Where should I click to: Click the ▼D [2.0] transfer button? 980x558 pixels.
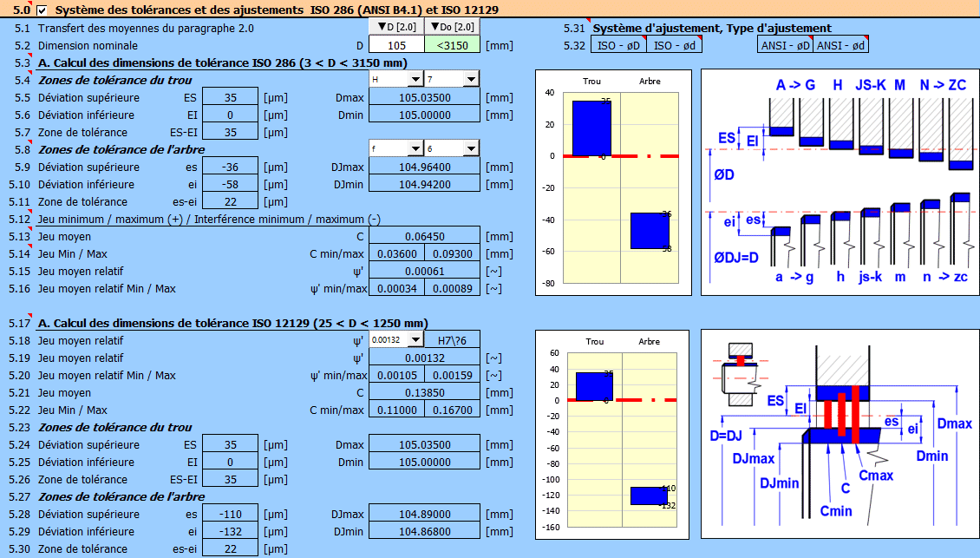396,27
